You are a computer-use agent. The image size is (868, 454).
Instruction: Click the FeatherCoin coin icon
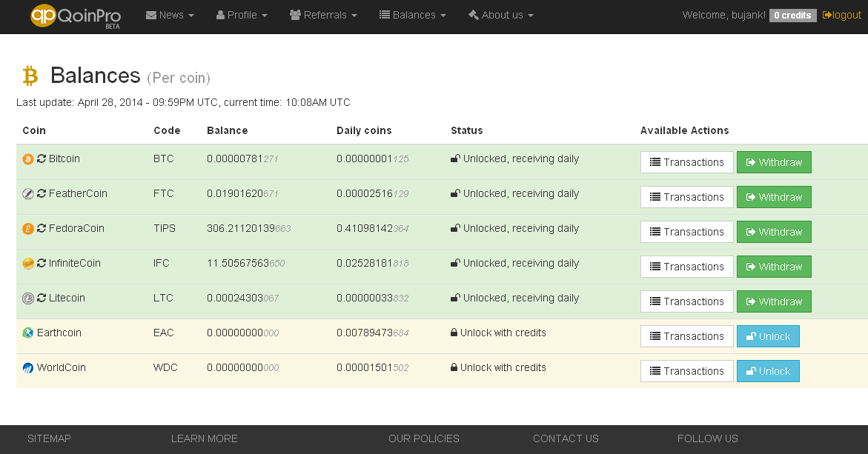(27, 194)
